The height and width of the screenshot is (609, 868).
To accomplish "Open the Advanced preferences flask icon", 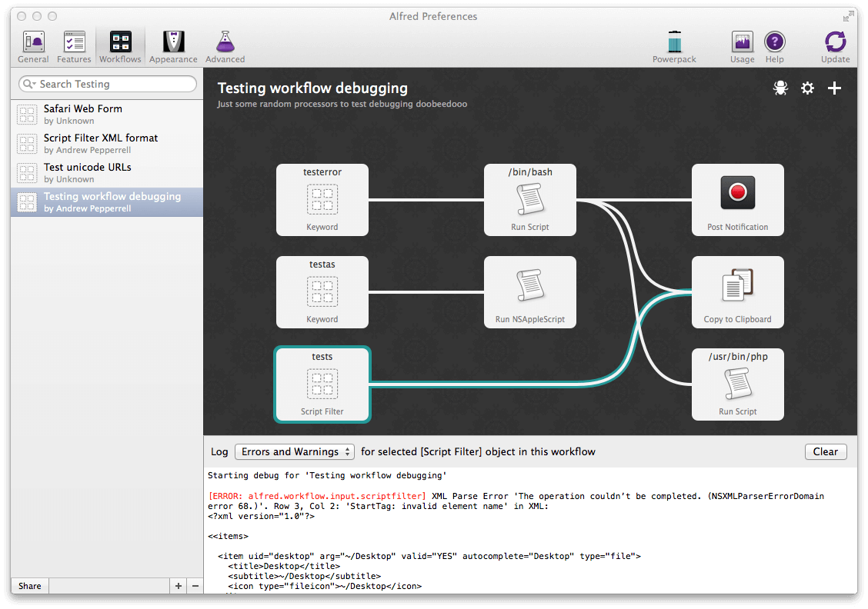I will 225,45.
